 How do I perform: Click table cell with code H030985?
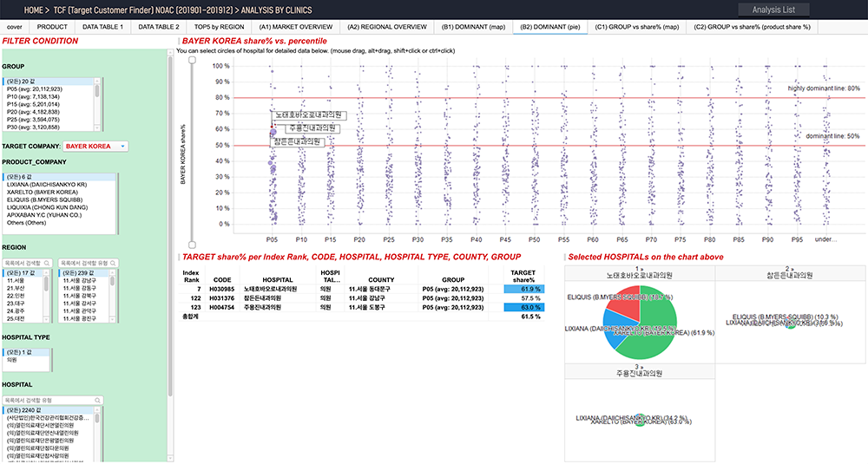(222, 289)
